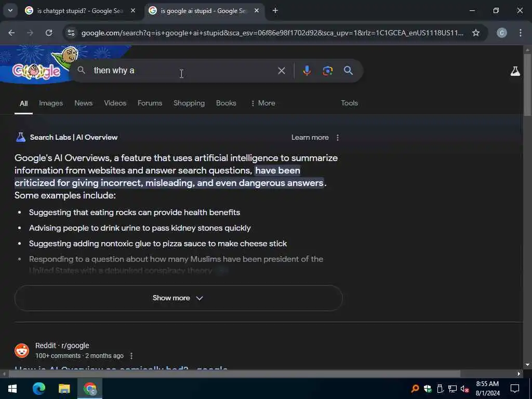Screen dimensions: 532x399
Task: Open a new browser tab
Action: 275,11
